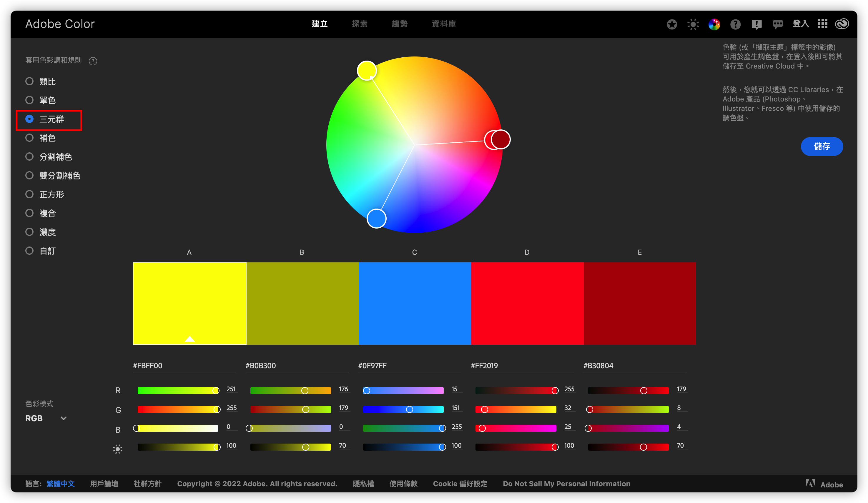Click the #FF2019 hex input field
Viewport: 868px width, 503px height.
coord(522,366)
